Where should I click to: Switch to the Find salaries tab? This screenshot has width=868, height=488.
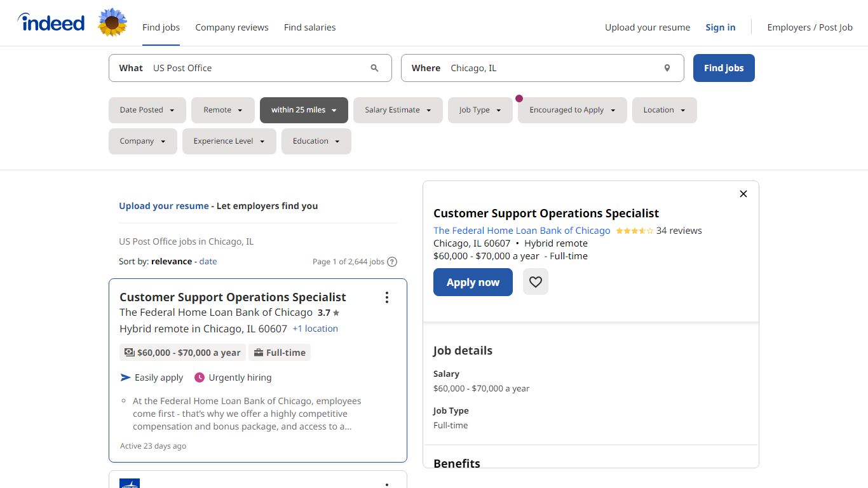pyautogui.click(x=309, y=27)
